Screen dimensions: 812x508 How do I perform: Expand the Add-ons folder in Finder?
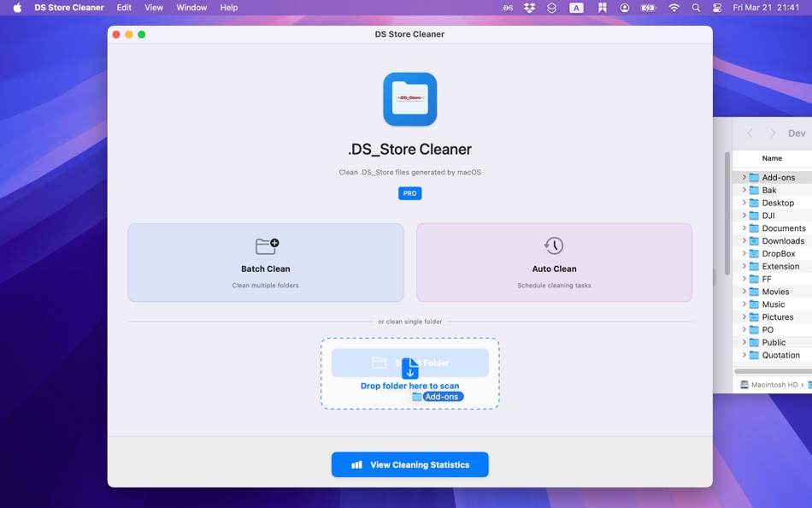(744, 177)
